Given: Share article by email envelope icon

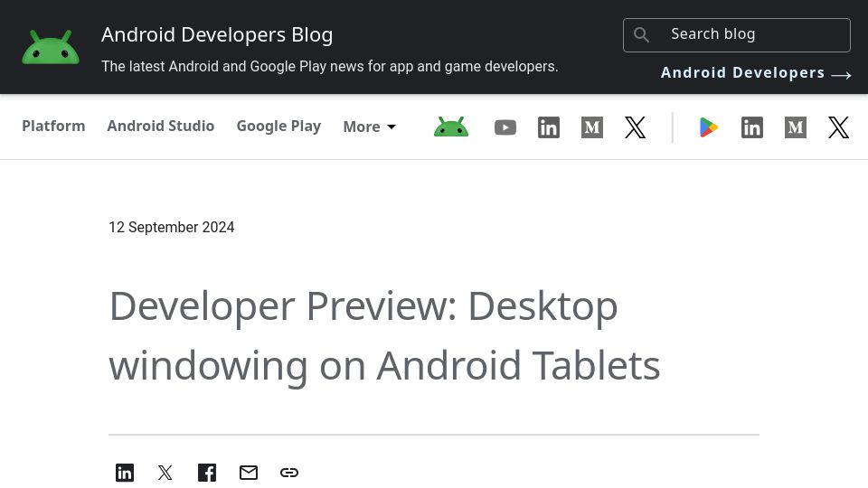Looking at the screenshot, I should 249,473.
